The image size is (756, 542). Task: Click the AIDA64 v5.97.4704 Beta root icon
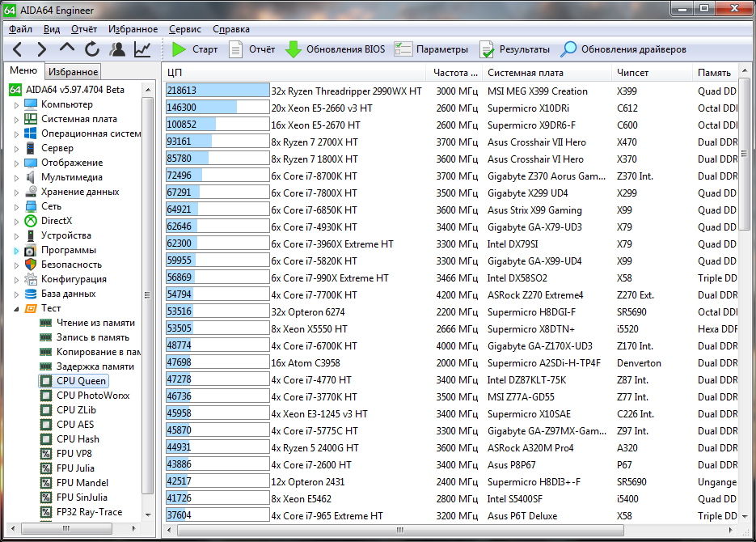[x=15, y=90]
